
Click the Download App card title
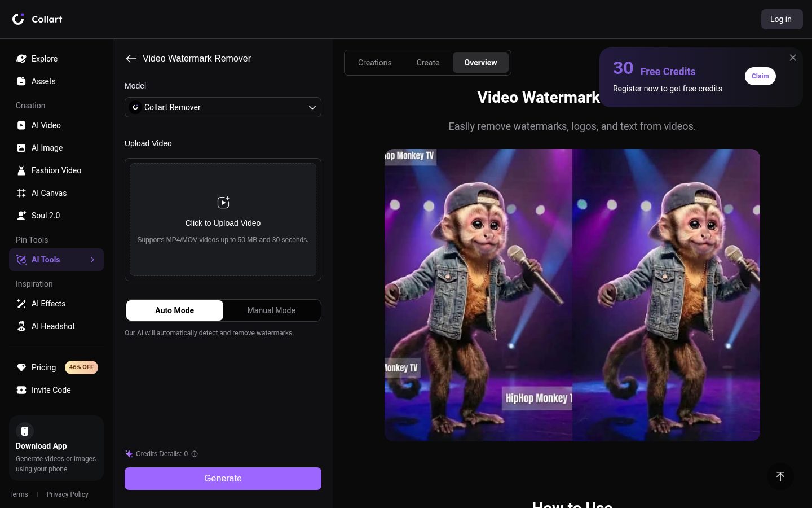tap(41, 446)
